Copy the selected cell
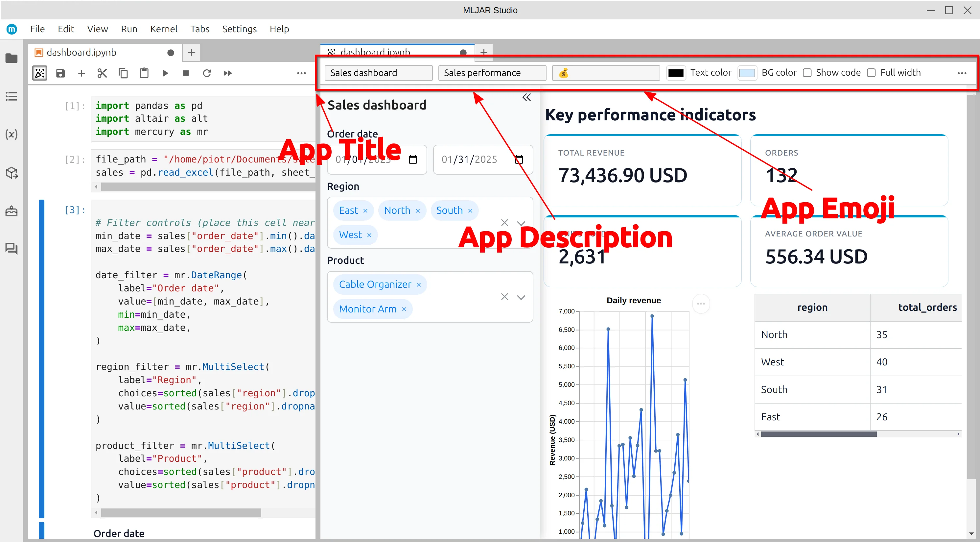Viewport: 980px width, 542px height. (123, 73)
